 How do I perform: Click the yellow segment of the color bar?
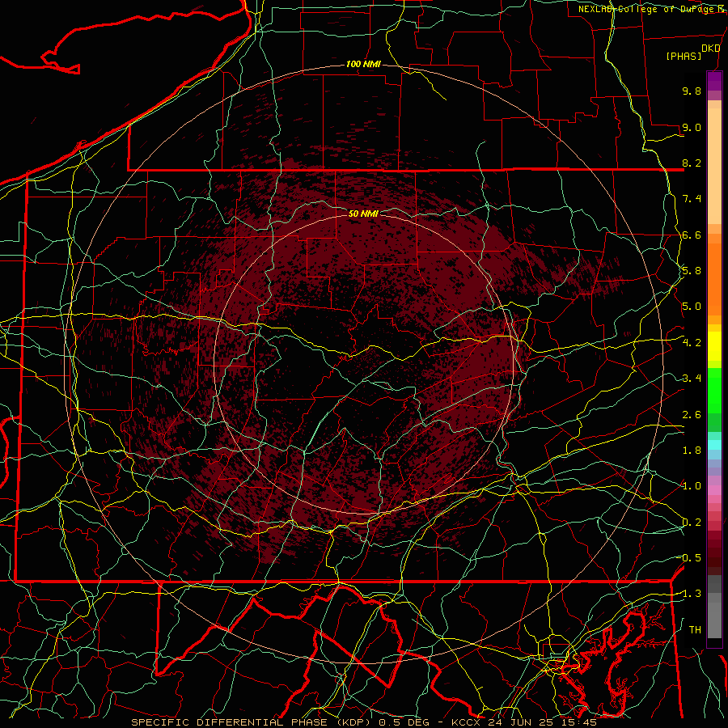pyautogui.click(x=714, y=346)
